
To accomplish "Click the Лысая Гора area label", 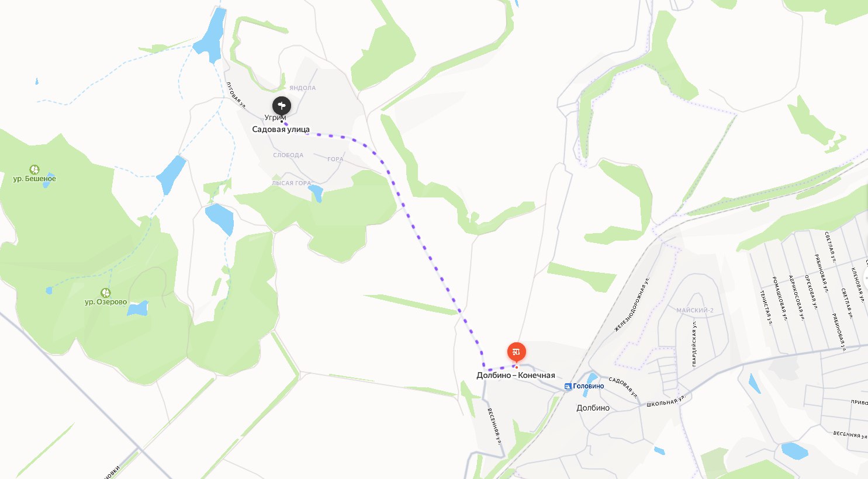I will 292,183.
